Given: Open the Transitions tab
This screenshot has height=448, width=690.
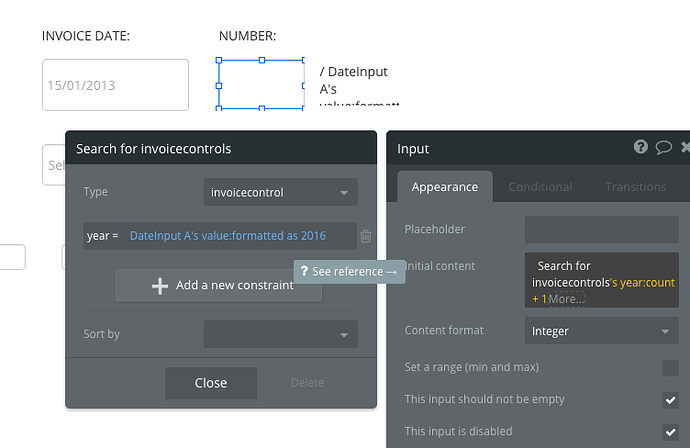Looking at the screenshot, I should pyautogui.click(x=635, y=187).
